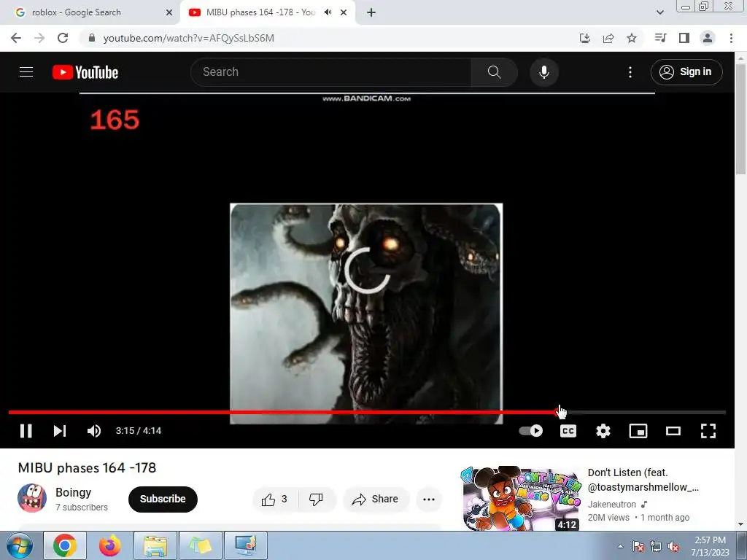The width and height of the screenshot is (747, 560).
Task: Dislike the video
Action: click(316, 499)
